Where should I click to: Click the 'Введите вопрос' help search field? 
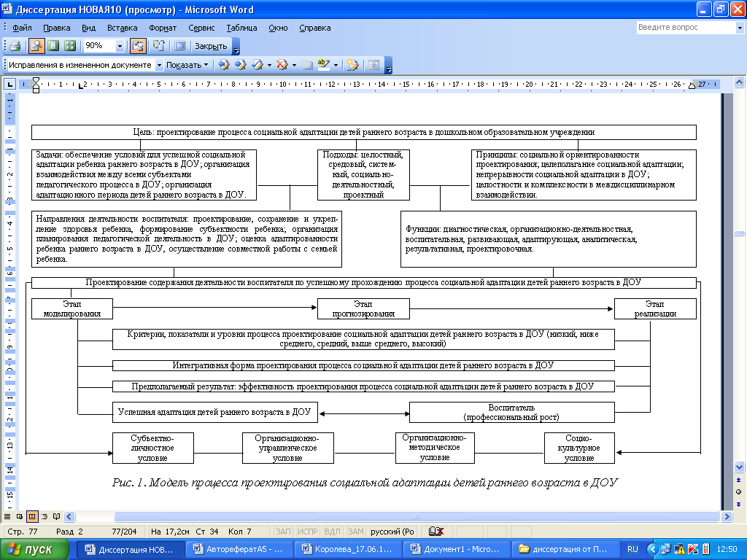tap(686, 28)
